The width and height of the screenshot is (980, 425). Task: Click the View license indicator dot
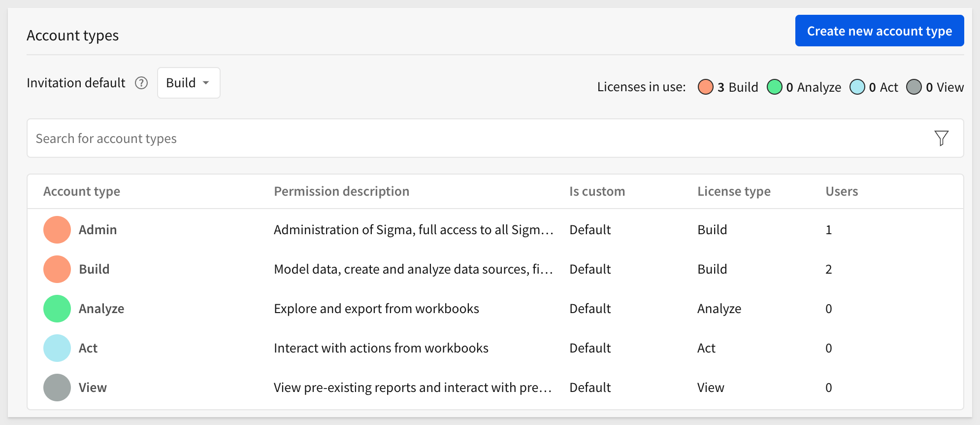[914, 87]
